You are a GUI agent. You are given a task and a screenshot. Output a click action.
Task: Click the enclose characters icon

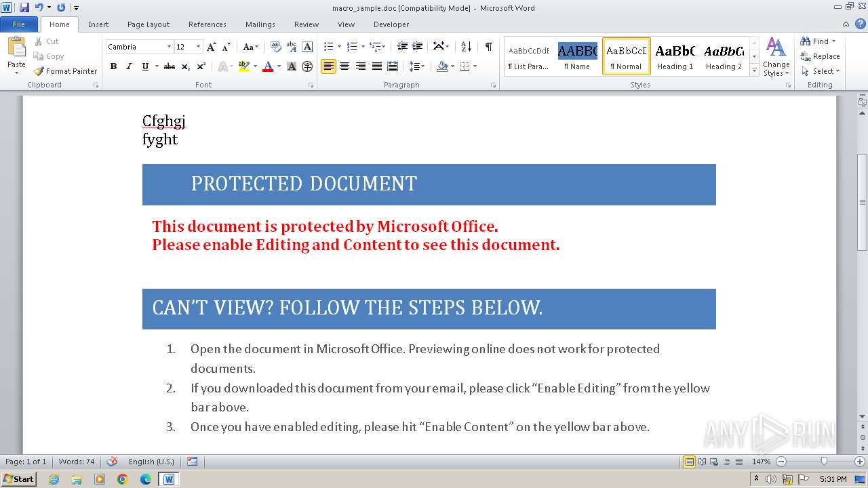pyautogui.click(x=307, y=66)
